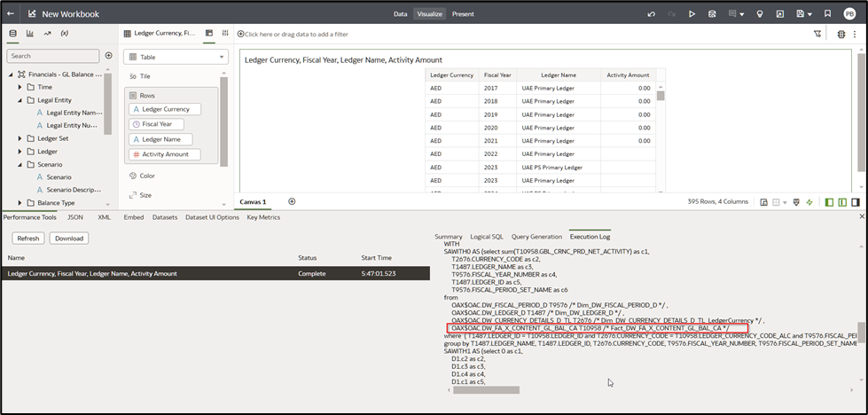Open the Visualizations pane chart icon
Viewport: 868px width, 415px height.
30,33
